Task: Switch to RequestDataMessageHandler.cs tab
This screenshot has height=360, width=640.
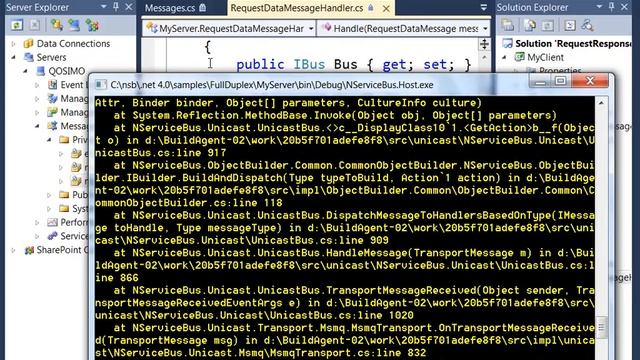Action: pos(297,8)
